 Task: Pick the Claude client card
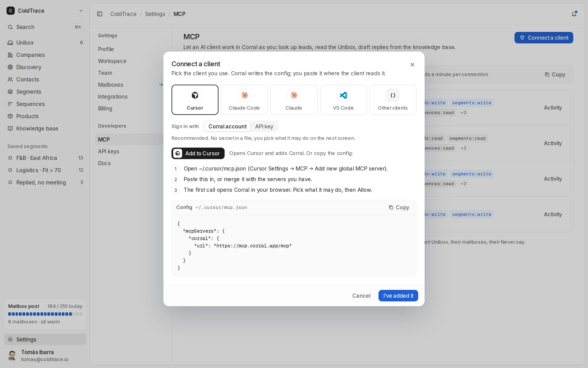(294, 100)
